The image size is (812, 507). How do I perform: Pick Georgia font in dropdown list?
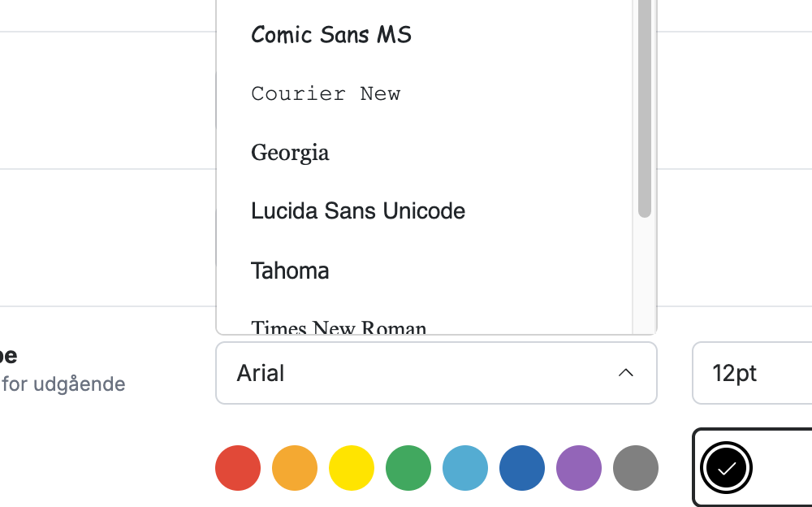click(x=424, y=153)
